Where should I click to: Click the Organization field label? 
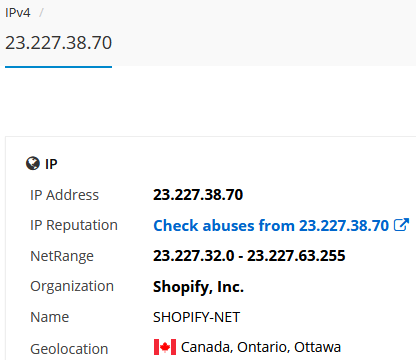coord(72,286)
